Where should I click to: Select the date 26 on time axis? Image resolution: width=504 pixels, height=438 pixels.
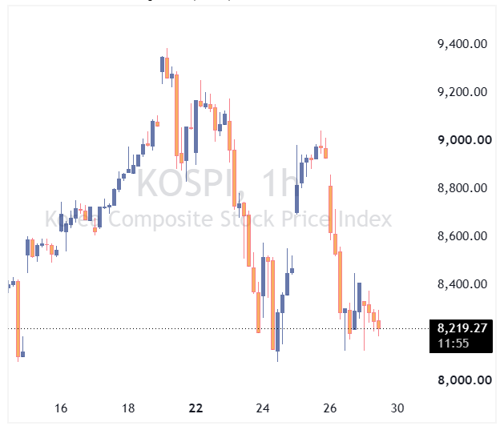(x=330, y=408)
